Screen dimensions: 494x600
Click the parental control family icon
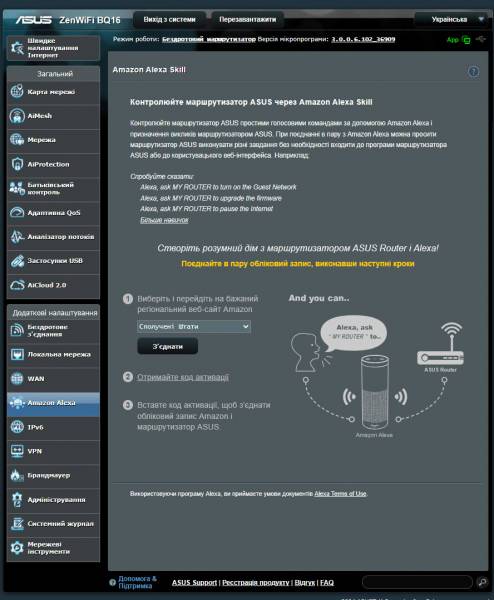tap(17, 188)
